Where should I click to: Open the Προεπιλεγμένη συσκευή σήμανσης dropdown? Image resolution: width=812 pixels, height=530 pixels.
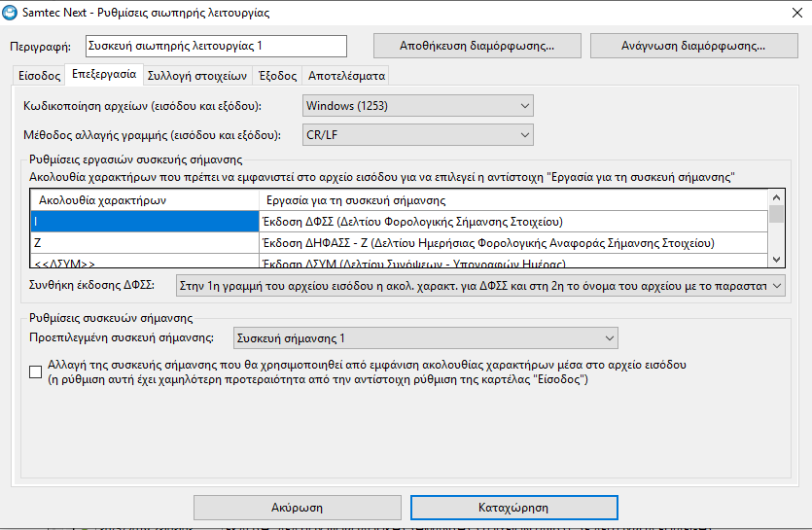[x=426, y=338]
